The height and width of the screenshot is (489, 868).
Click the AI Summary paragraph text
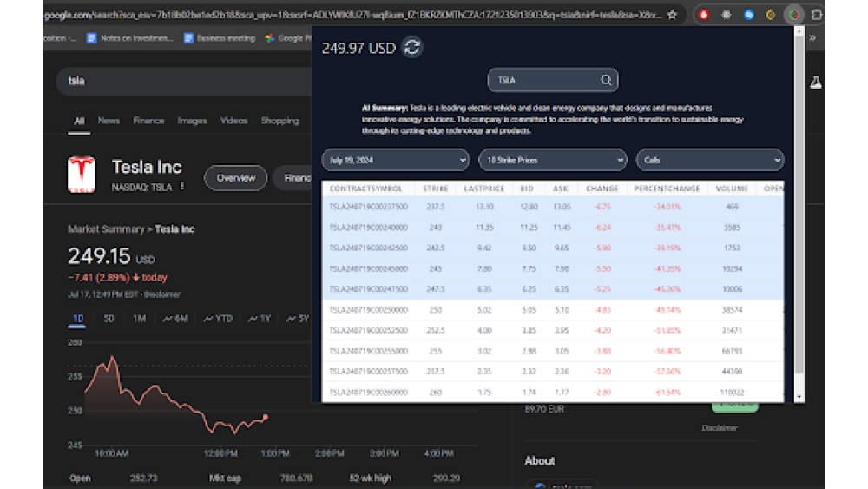click(x=552, y=120)
